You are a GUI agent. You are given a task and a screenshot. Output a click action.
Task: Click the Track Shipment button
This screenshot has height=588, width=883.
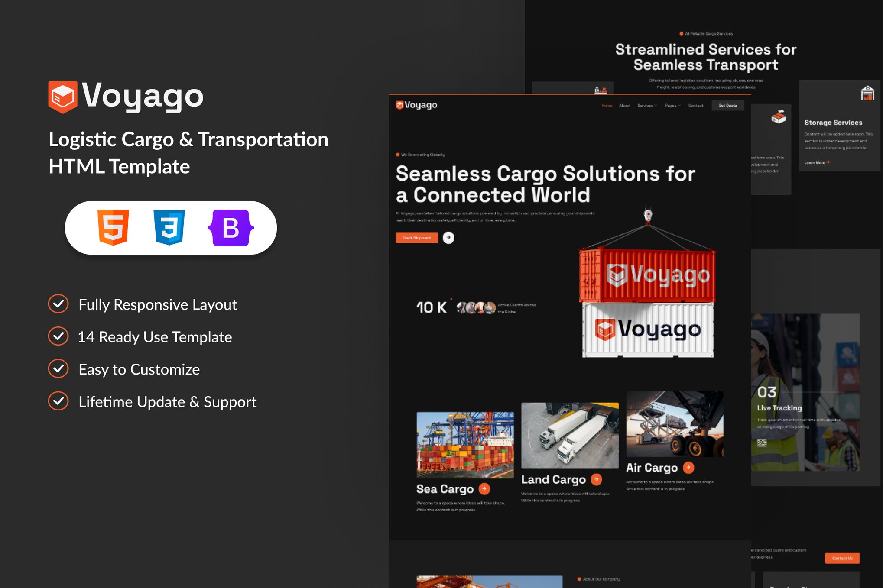[416, 238]
